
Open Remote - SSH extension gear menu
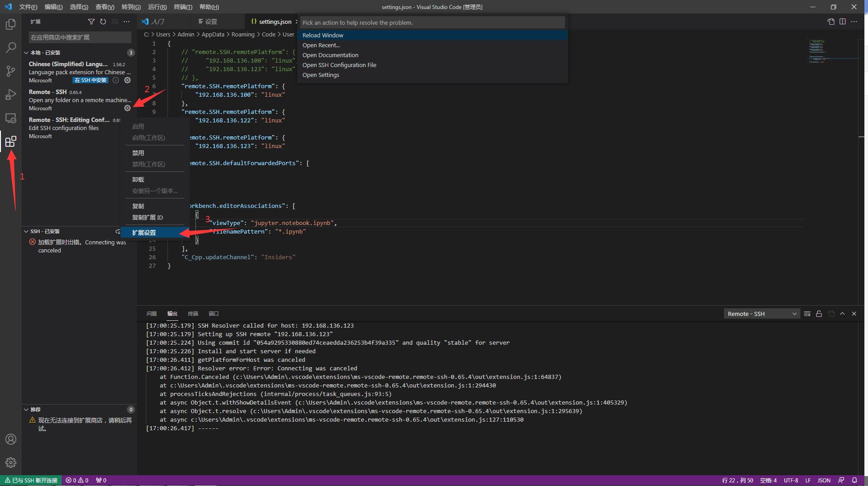127,108
